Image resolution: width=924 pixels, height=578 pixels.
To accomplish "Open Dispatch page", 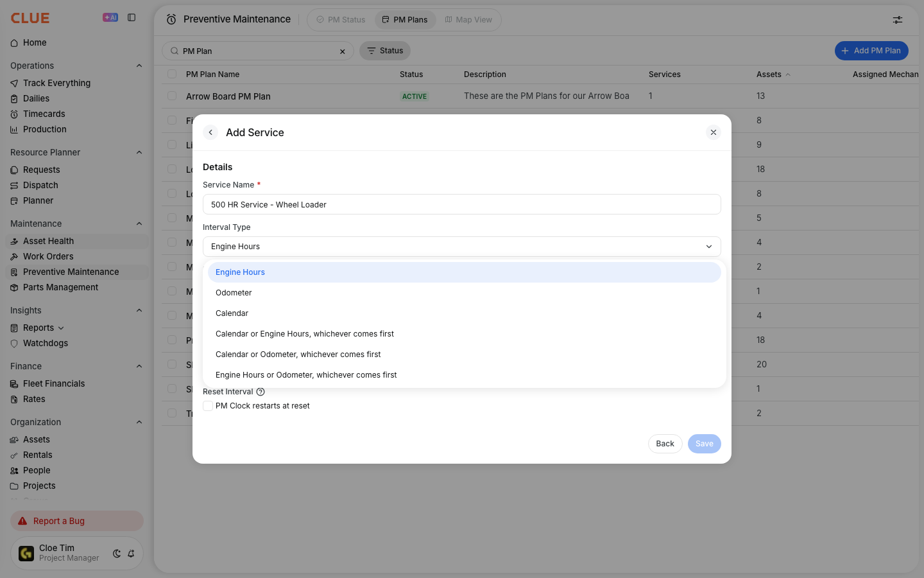I will (40, 185).
